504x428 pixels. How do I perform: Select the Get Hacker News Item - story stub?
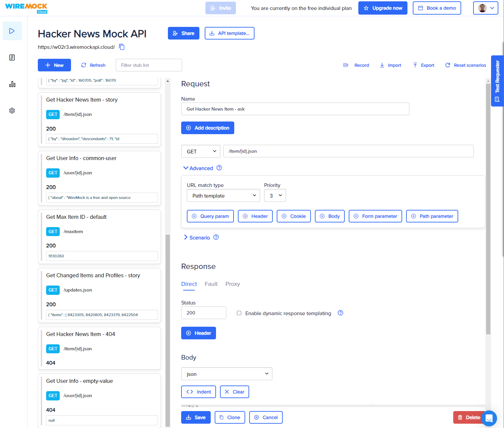100,120
